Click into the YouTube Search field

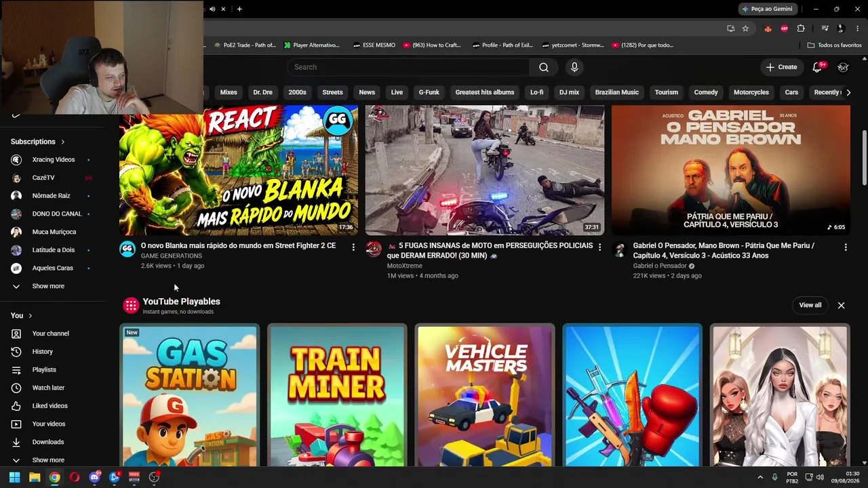pos(408,67)
